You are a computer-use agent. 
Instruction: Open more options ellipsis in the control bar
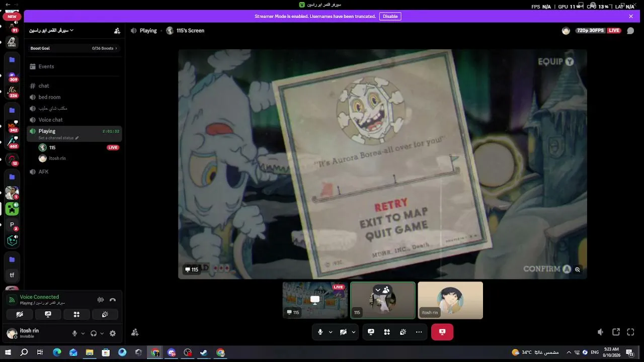pyautogui.click(x=419, y=332)
